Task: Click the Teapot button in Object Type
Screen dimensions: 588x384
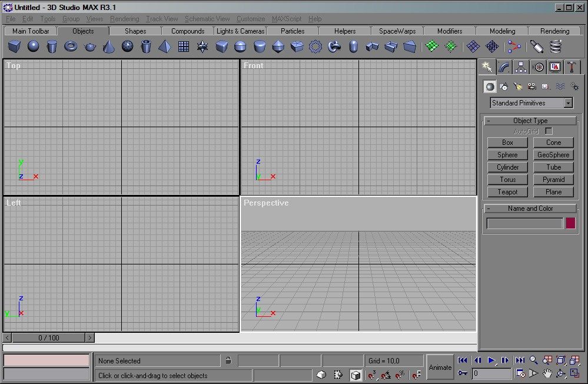Action: [507, 192]
